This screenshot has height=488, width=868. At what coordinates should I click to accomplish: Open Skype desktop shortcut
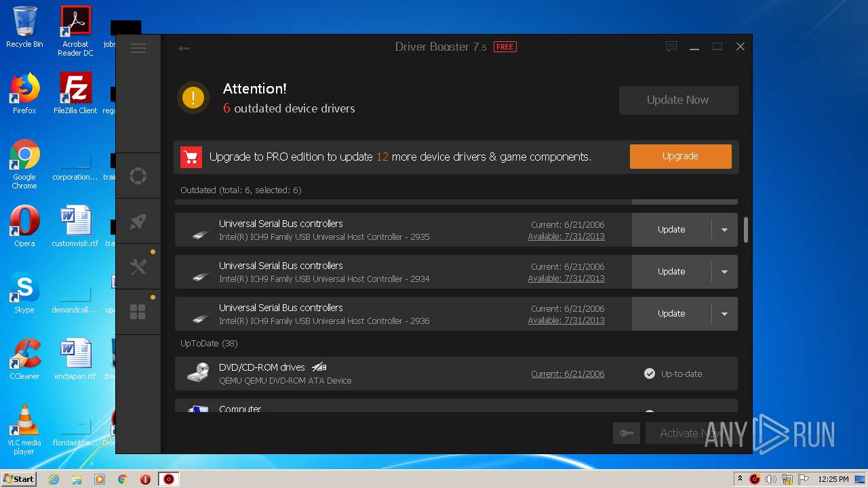[24, 293]
